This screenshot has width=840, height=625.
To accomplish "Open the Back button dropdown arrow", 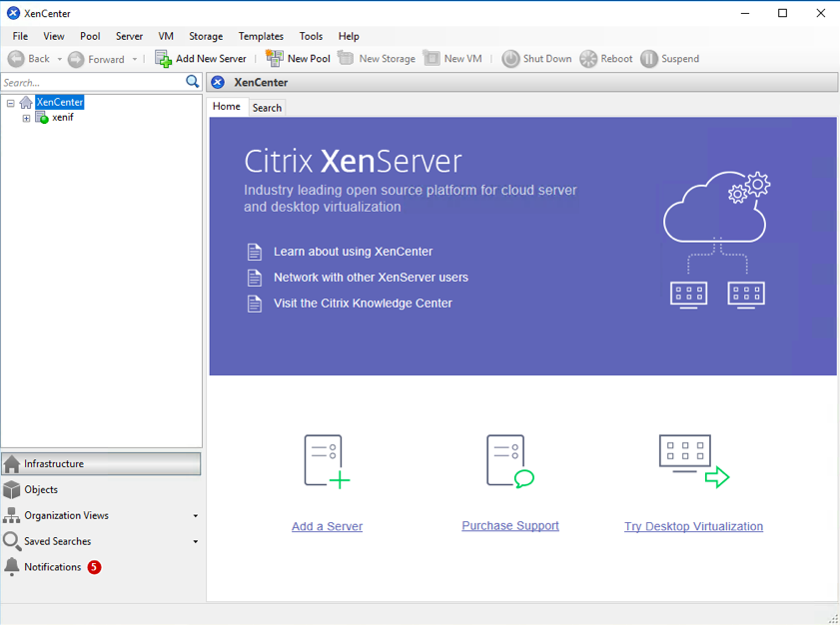I will [x=59, y=58].
